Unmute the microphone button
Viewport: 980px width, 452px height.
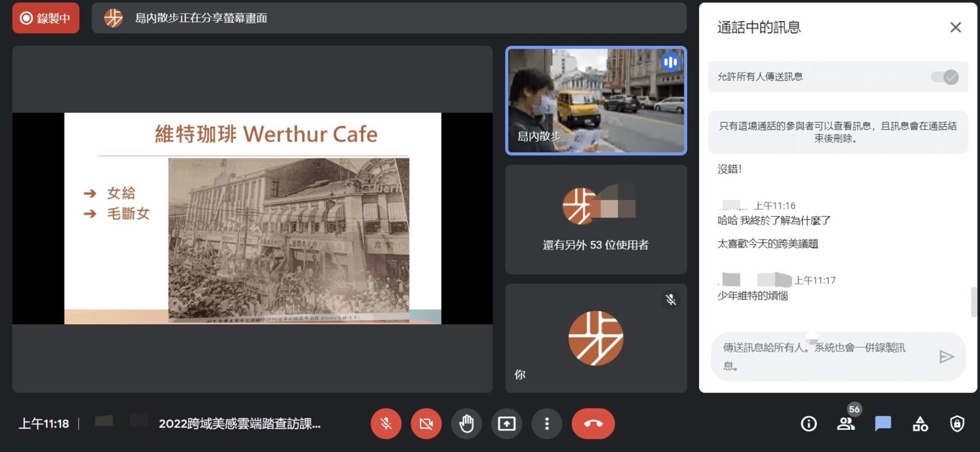(x=386, y=424)
